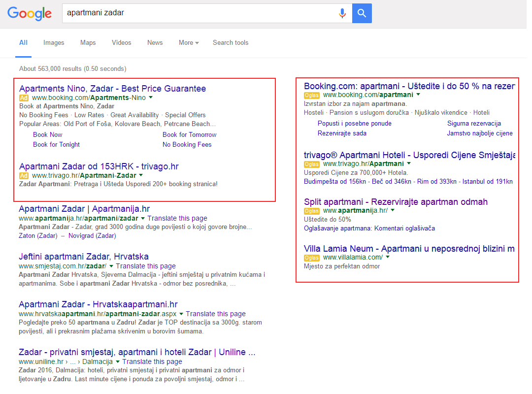Expand arrow next to hrvatskaapartmani.hr URL
The image size is (532, 394).
coord(181,314)
